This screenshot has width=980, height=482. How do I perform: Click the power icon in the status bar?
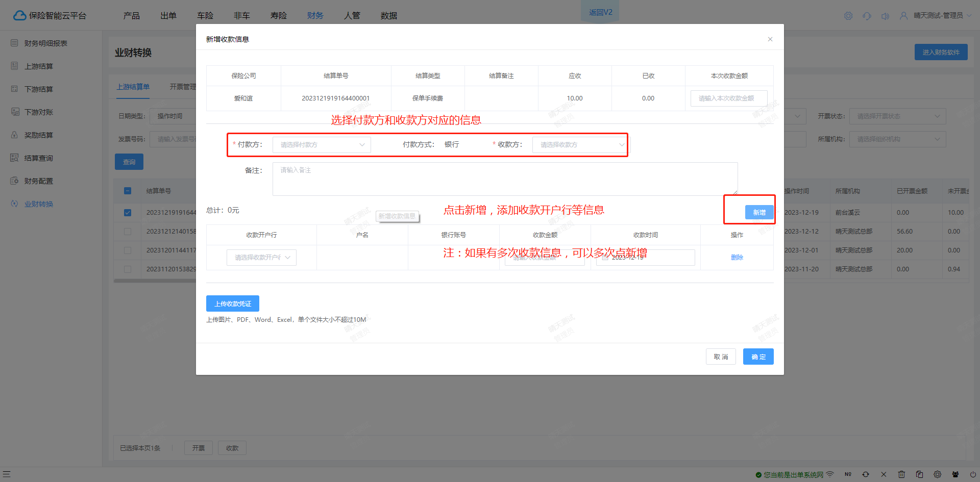[x=973, y=474]
